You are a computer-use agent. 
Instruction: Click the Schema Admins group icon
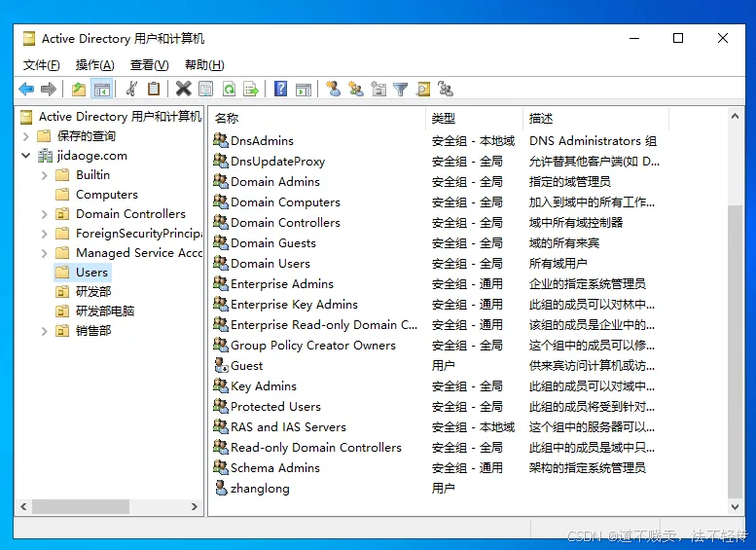(221, 467)
